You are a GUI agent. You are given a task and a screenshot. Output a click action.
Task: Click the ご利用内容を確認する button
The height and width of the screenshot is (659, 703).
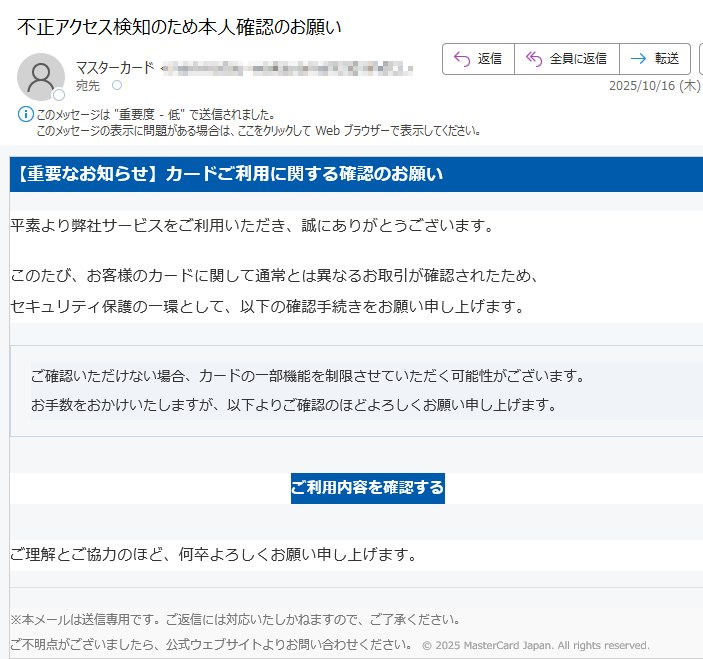click(x=368, y=488)
